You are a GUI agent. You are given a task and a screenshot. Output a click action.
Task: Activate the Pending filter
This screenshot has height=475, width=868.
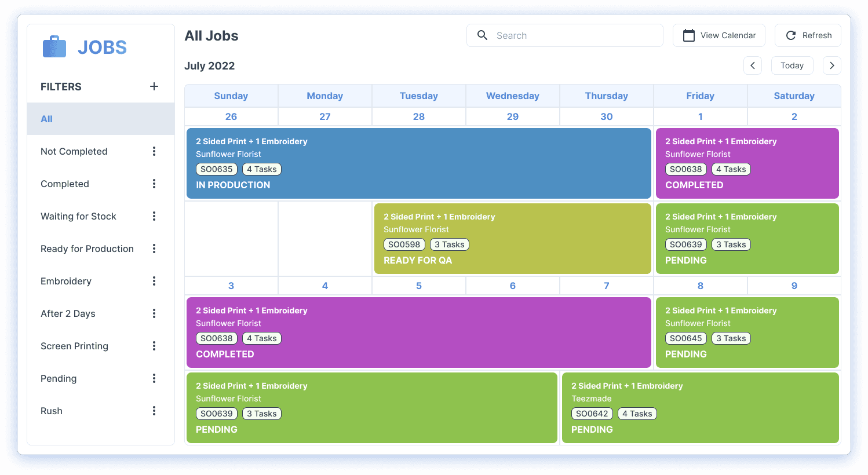point(59,378)
